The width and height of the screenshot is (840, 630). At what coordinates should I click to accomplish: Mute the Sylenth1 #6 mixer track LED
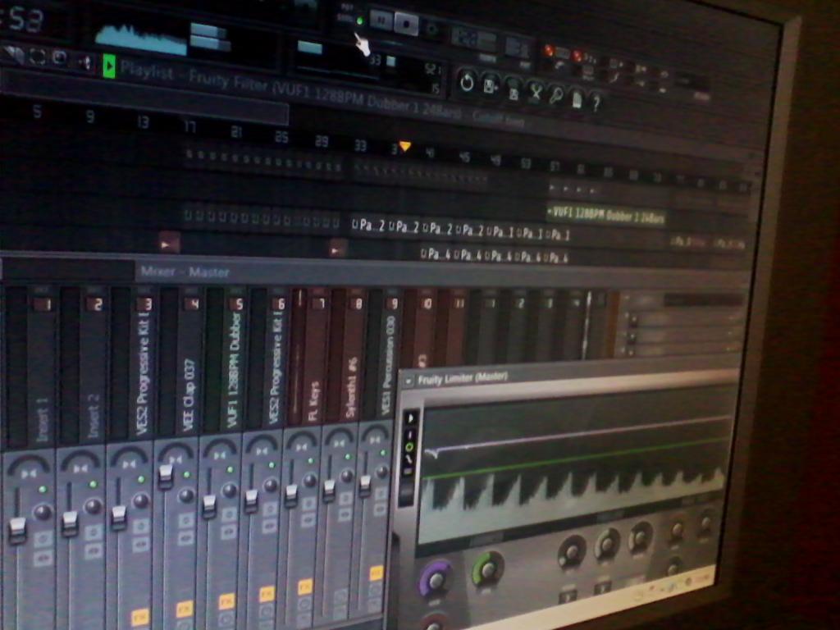point(348,457)
